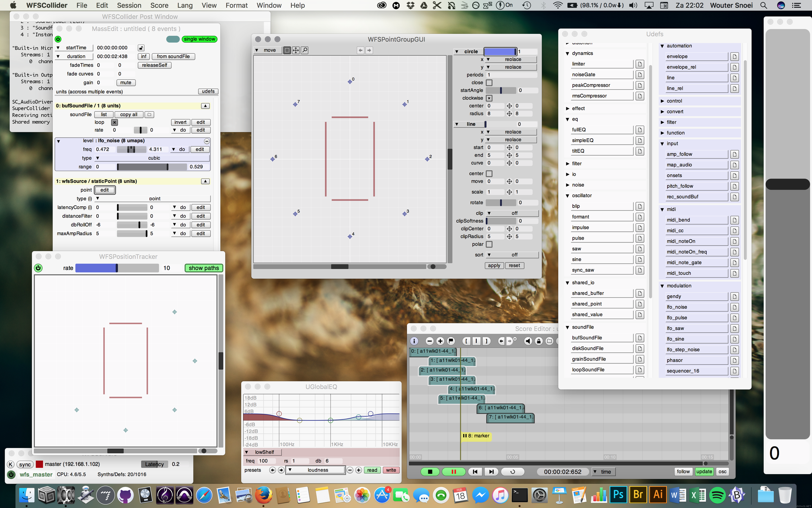Viewport: 812px width, 508px height.
Task: Select the zoom magnifier tool in WFSPointGroupGUI
Action: pyautogui.click(x=305, y=50)
